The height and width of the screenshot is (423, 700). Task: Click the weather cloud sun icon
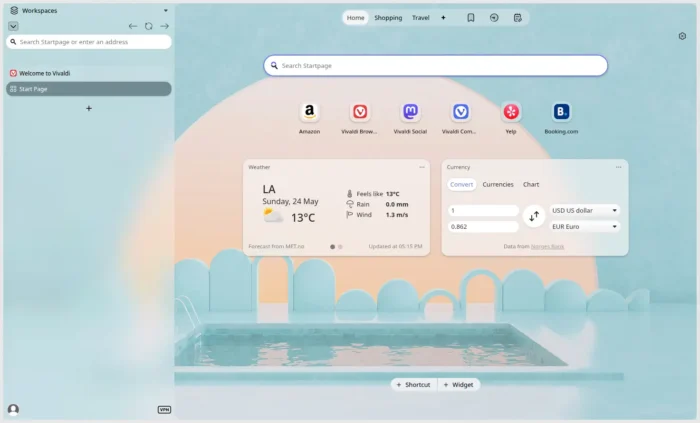[273, 216]
